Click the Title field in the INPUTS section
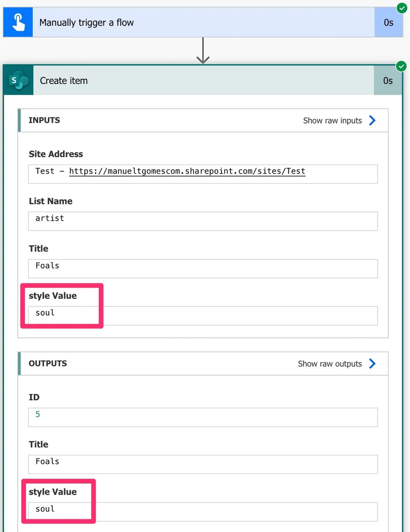This screenshot has height=532, width=410. [203, 269]
